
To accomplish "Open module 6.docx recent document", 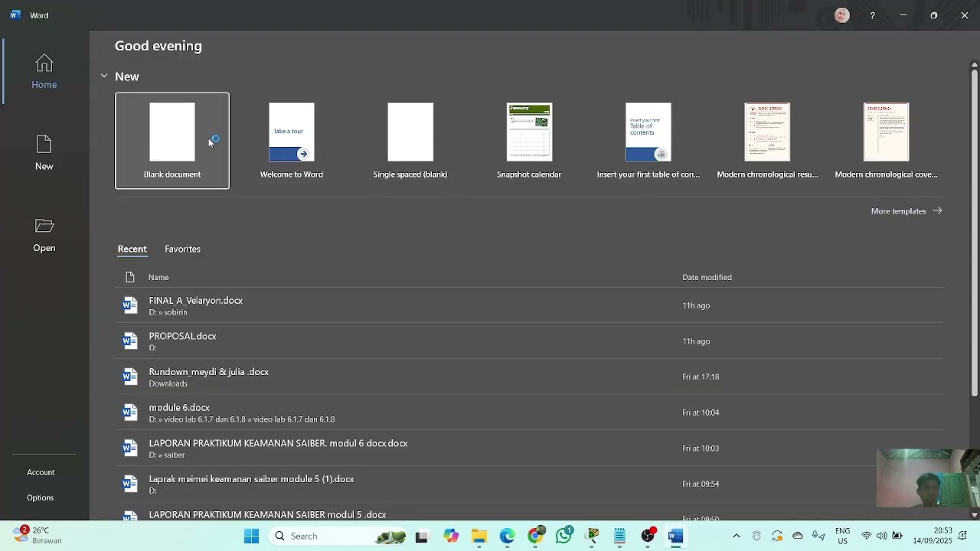I will tap(529, 412).
